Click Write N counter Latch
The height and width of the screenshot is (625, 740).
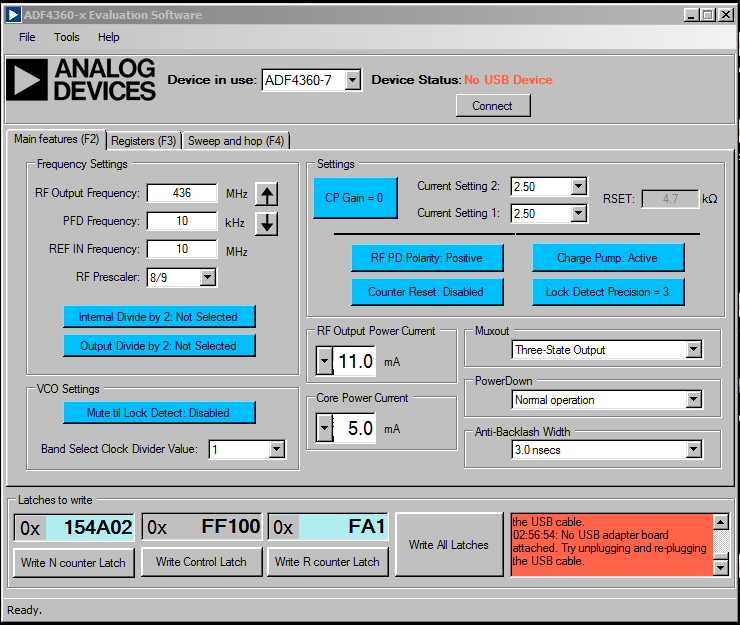coord(74,563)
